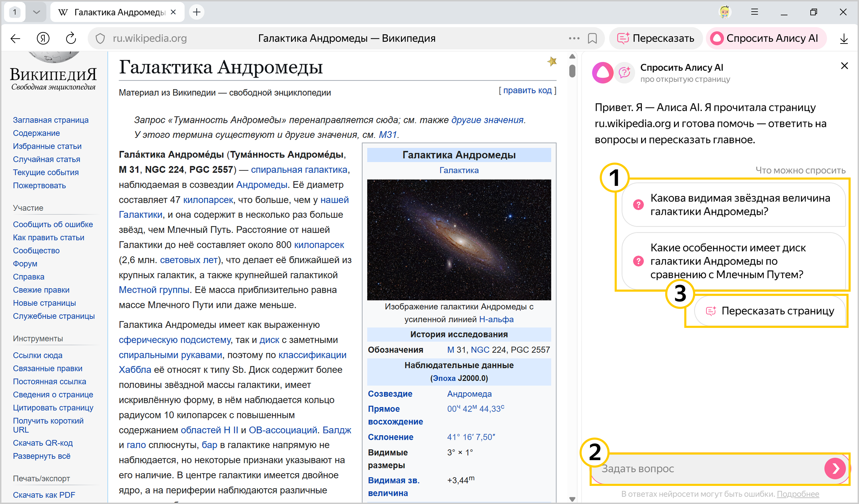Image resolution: width=859 pixels, height=504 pixels.
Task: Bookmark the page with bookmark icon
Action: 592,39
